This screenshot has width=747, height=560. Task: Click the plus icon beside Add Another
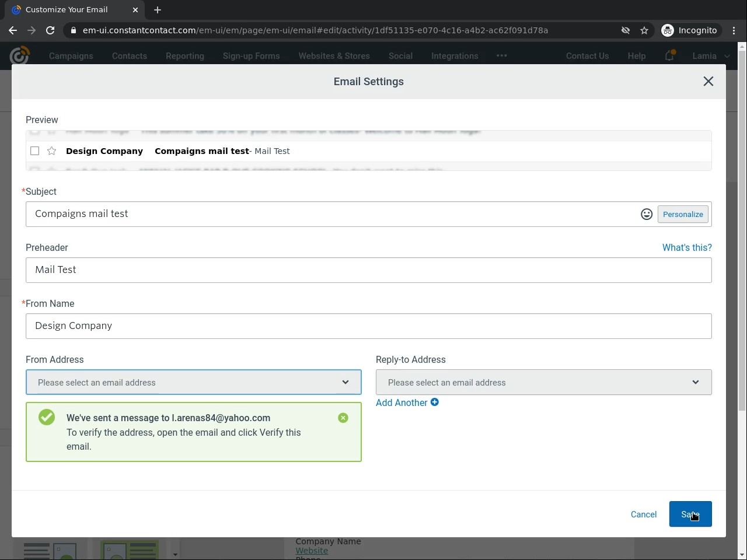[435, 402]
